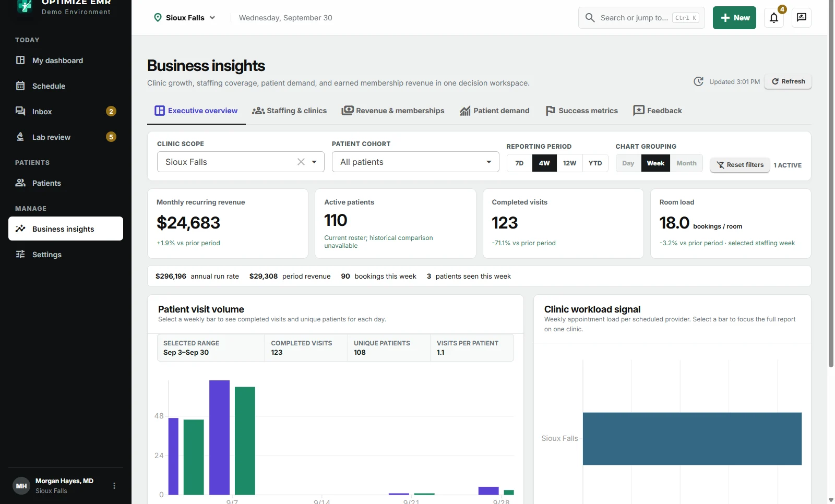Focus the Search or jump to field
835x504 pixels.
(x=641, y=18)
